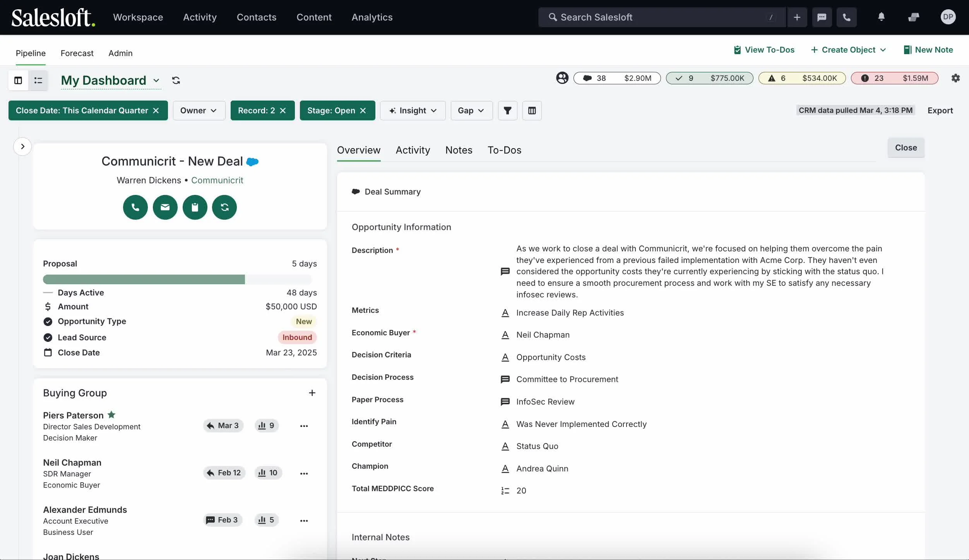Switch to list view toggle
The height and width of the screenshot is (560, 969).
pos(38,80)
